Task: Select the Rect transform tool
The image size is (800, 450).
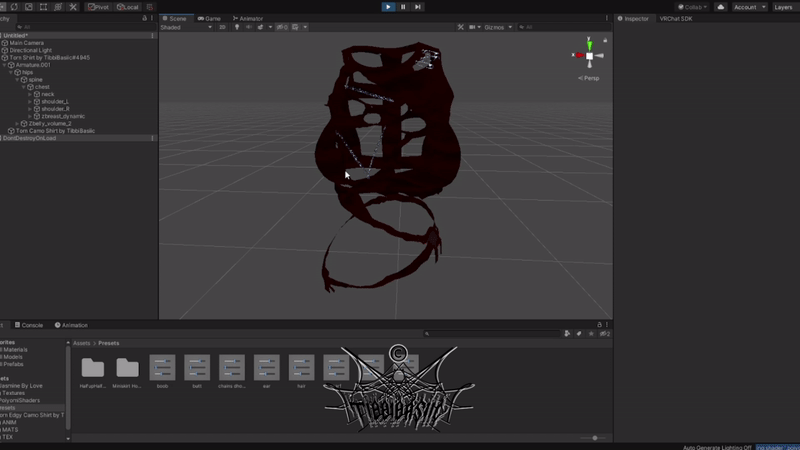Action: click(43, 7)
